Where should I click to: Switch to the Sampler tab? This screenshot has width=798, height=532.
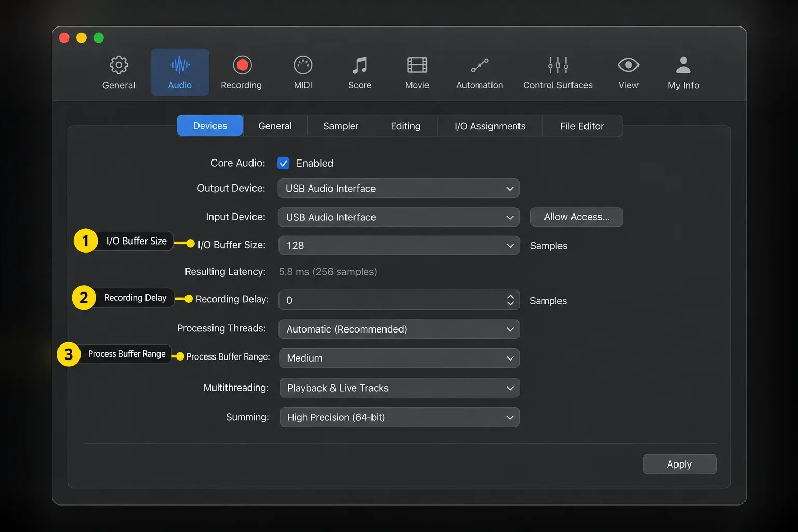[x=341, y=126]
